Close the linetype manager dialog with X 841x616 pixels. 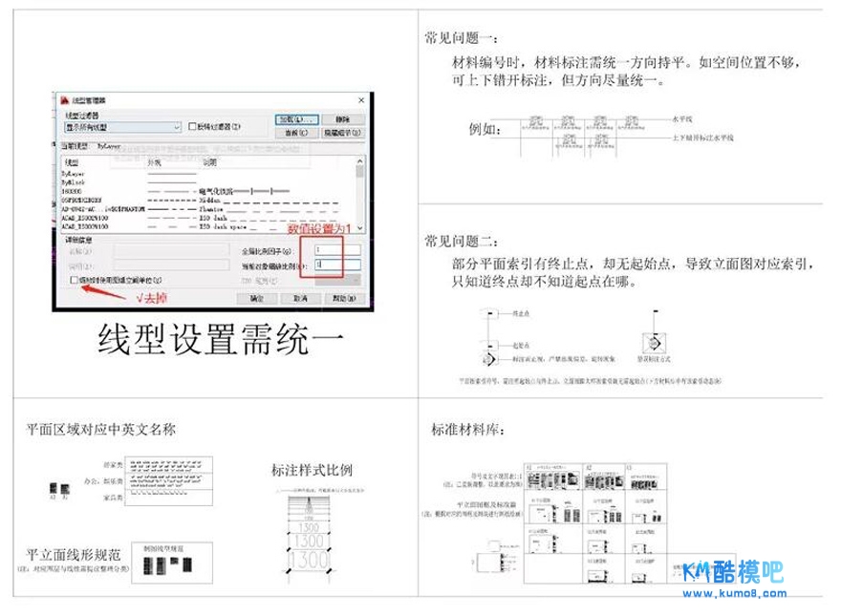[x=363, y=99]
